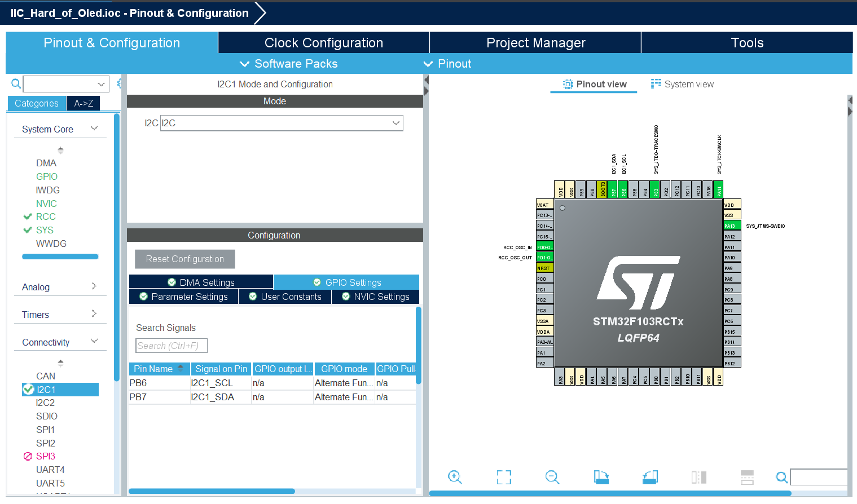Image resolution: width=857 pixels, height=504 pixels.
Task: Click the horizontal scrollbar under GPIO table
Action: (212, 491)
